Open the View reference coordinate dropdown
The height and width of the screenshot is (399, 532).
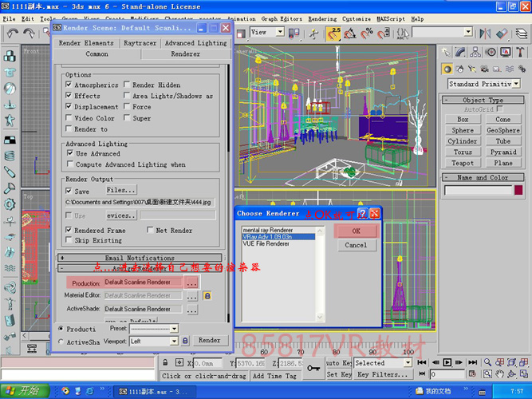280,32
